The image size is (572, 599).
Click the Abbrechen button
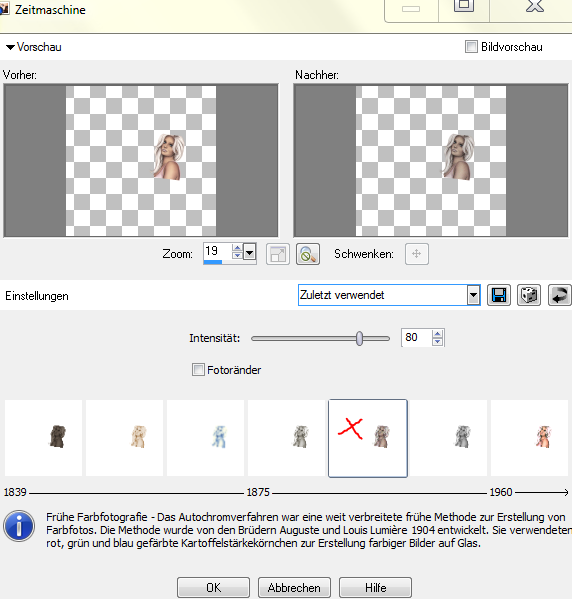pos(294,588)
